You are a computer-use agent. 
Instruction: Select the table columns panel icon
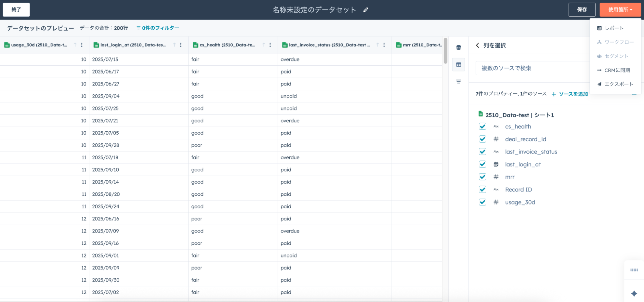click(458, 65)
